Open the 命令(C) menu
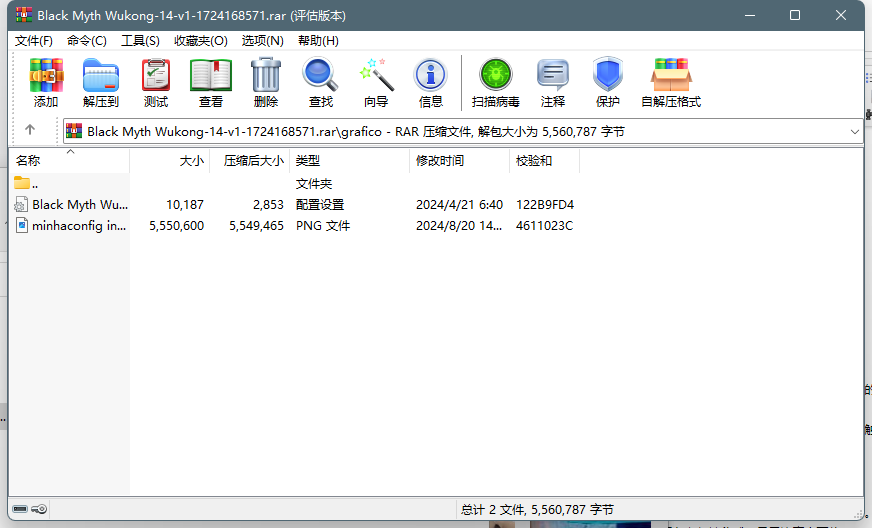The height and width of the screenshot is (528, 872). 87,41
